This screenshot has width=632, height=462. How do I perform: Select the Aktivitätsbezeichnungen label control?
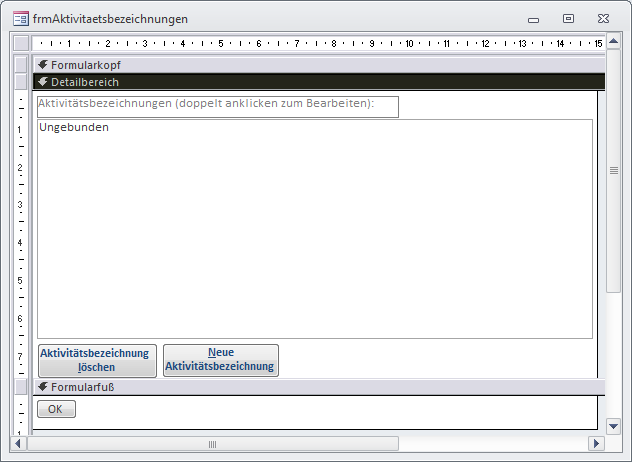pos(217,106)
